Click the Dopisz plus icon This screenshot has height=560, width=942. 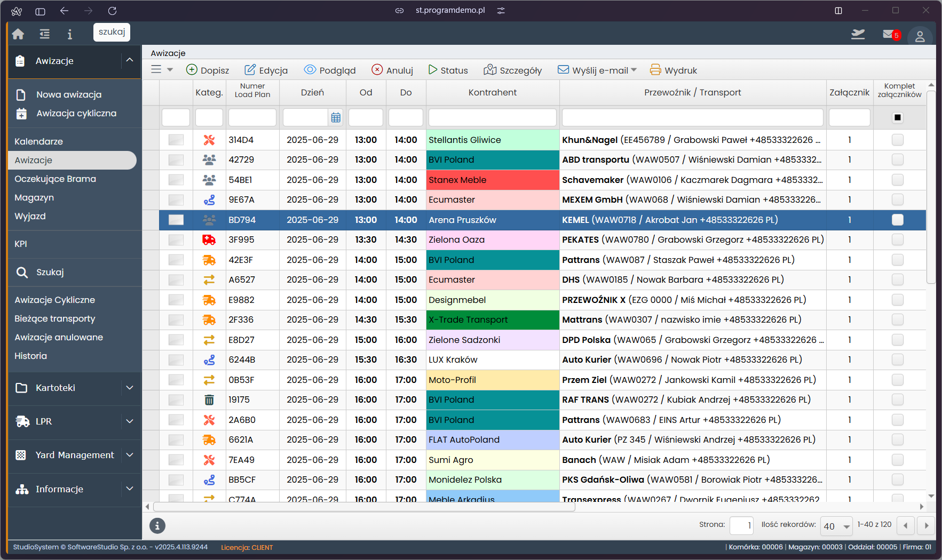pos(192,70)
